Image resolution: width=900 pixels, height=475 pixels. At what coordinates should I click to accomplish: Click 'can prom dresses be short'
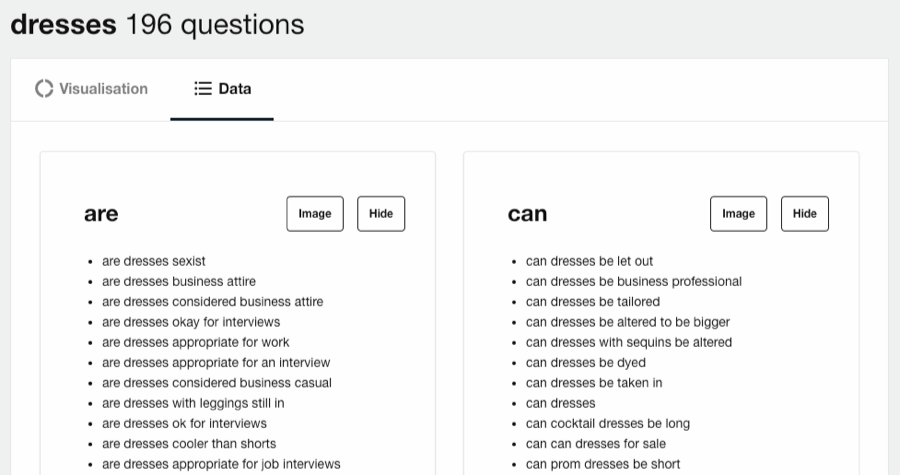point(603,464)
